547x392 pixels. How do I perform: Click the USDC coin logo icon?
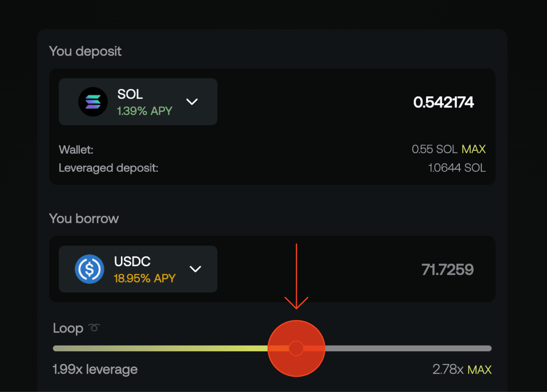coord(89,269)
